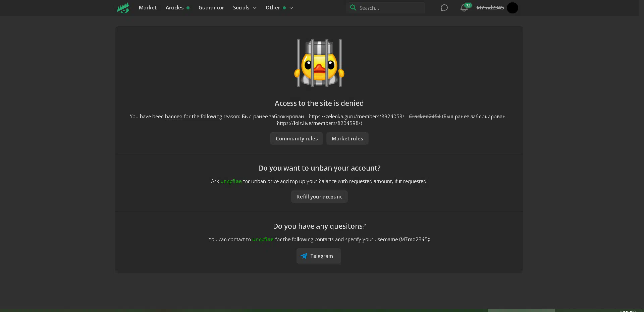644x312 pixels.
Task: Expand the Socials dropdown chevron
Action: (255, 8)
